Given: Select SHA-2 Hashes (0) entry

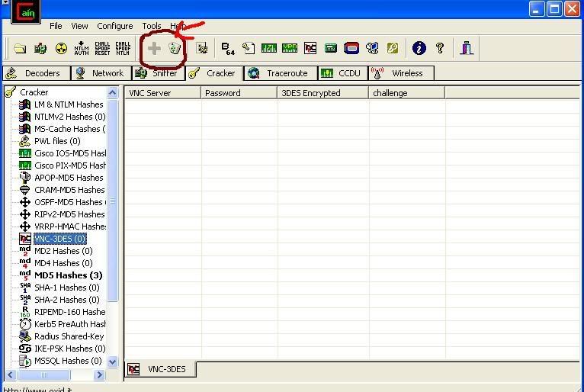Looking at the screenshot, I should [x=66, y=300].
